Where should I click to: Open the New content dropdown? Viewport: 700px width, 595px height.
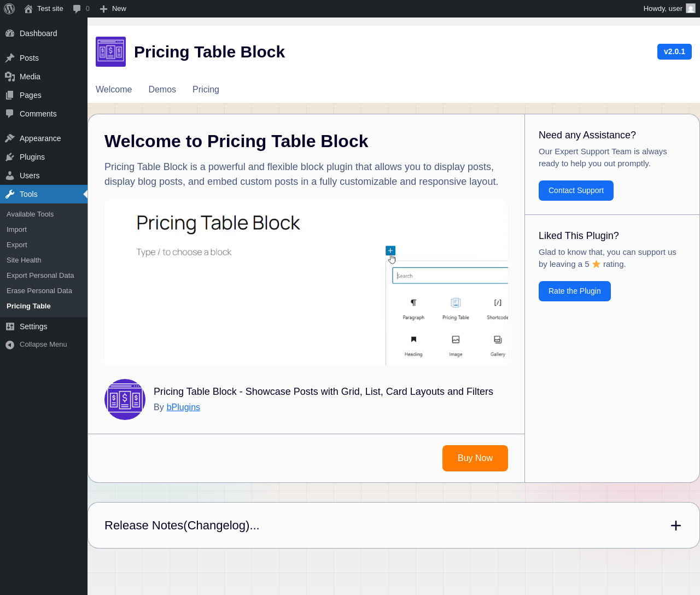point(113,9)
